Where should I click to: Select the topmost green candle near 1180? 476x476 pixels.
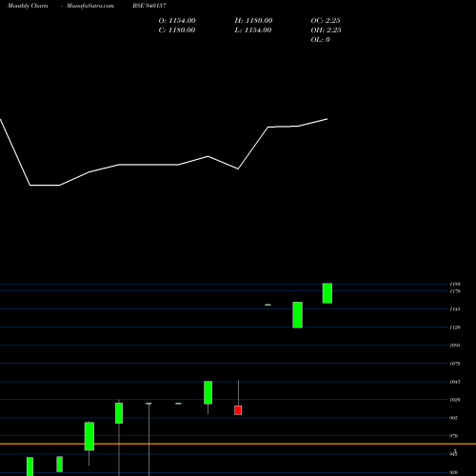coord(327,293)
